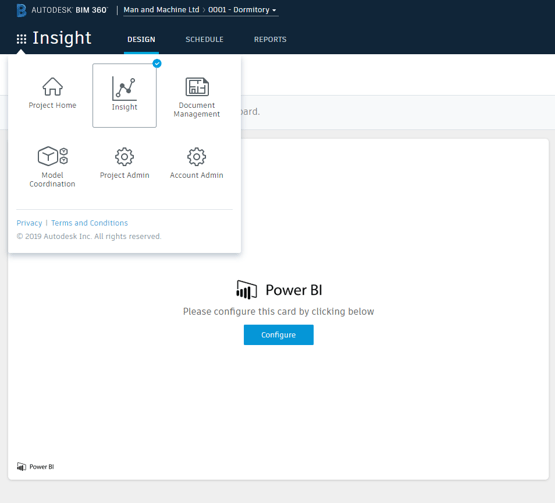
Task: Click the 2019 Autodesk copyright text
Action: (89, 236)
